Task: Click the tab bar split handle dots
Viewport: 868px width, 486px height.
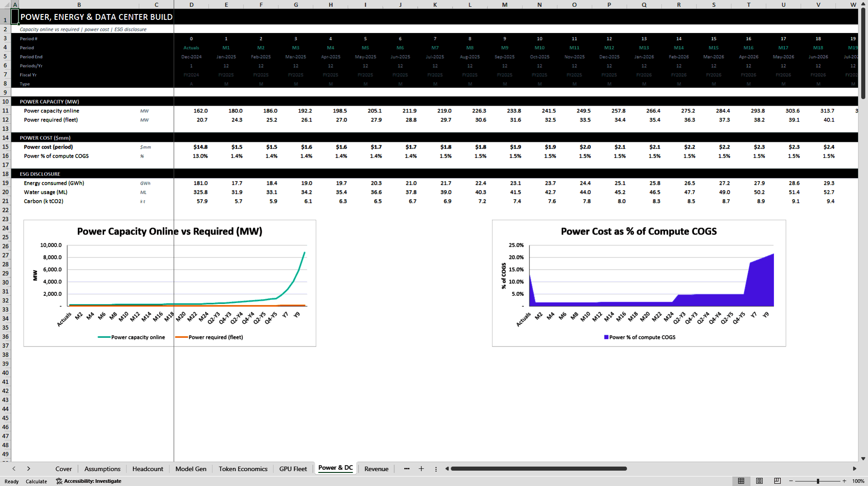Action: (436, 469)
